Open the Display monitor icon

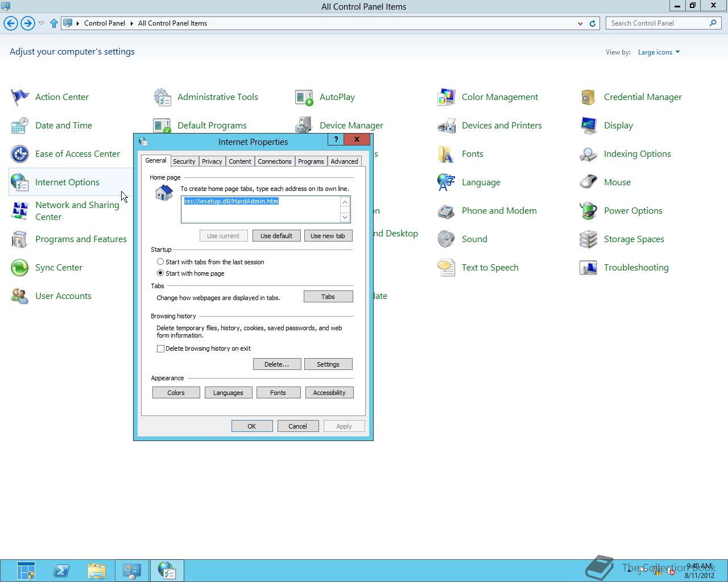click(589, 126)
